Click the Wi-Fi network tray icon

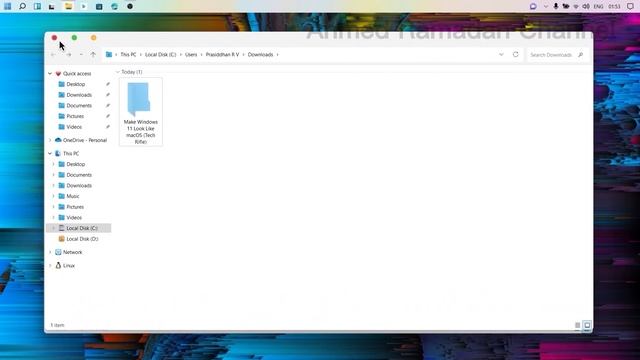point(576,7)
